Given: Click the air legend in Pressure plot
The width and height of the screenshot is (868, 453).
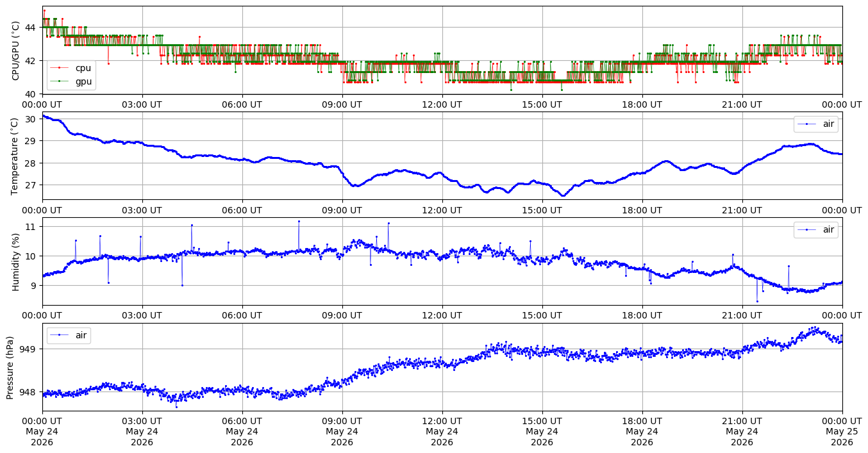Looking at the screenshot, I should click(69, 335).
